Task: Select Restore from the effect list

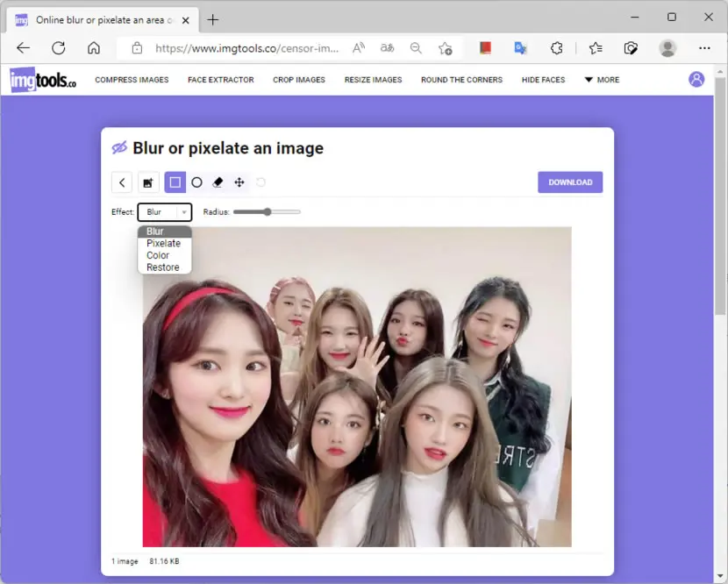Action: (163, 267)
